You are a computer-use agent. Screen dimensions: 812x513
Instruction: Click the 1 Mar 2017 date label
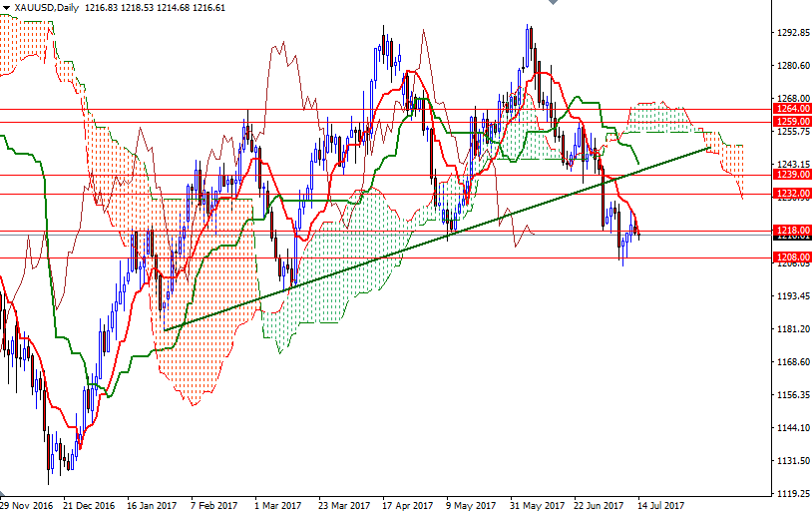277,505
